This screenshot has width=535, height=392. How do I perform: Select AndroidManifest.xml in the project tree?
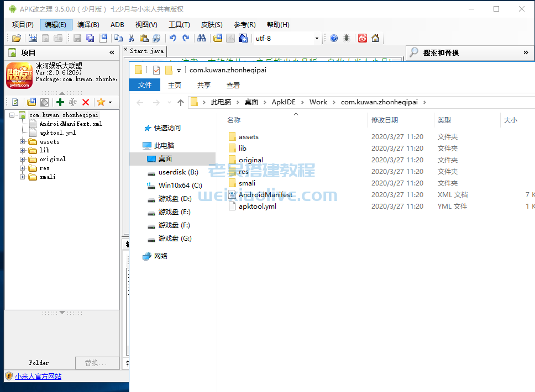(71, 124)
